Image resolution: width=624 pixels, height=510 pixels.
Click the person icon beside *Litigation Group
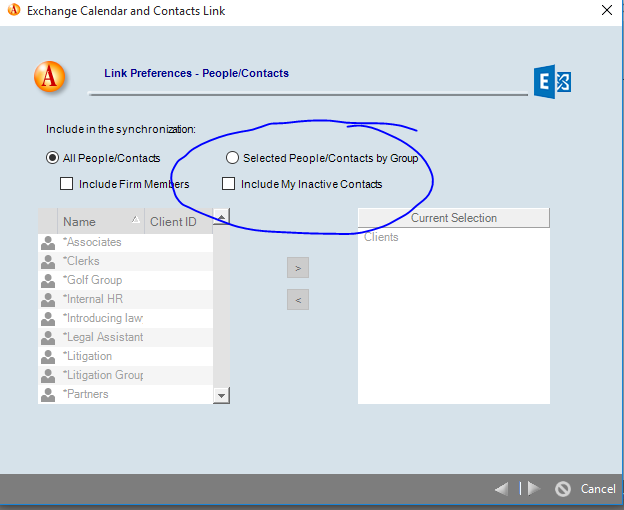click(x=48, y=376)
